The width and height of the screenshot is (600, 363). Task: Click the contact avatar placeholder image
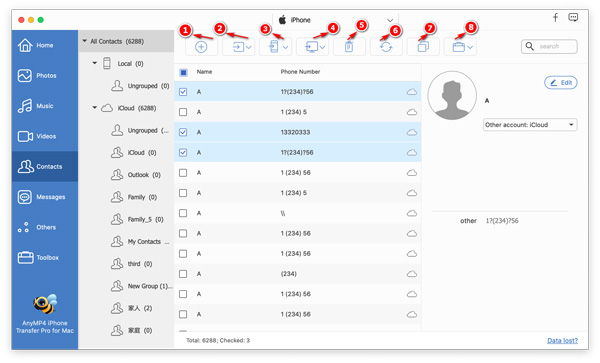(452, 95)
